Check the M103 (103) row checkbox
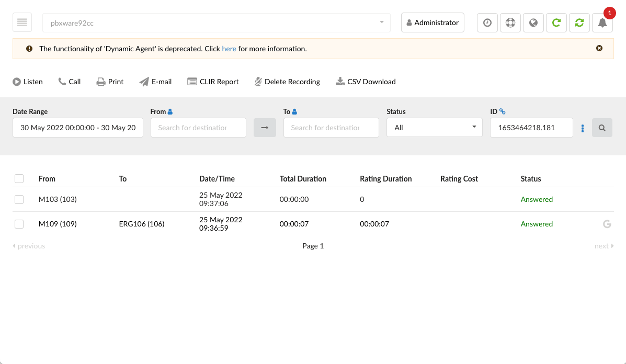 pos(19,199)
